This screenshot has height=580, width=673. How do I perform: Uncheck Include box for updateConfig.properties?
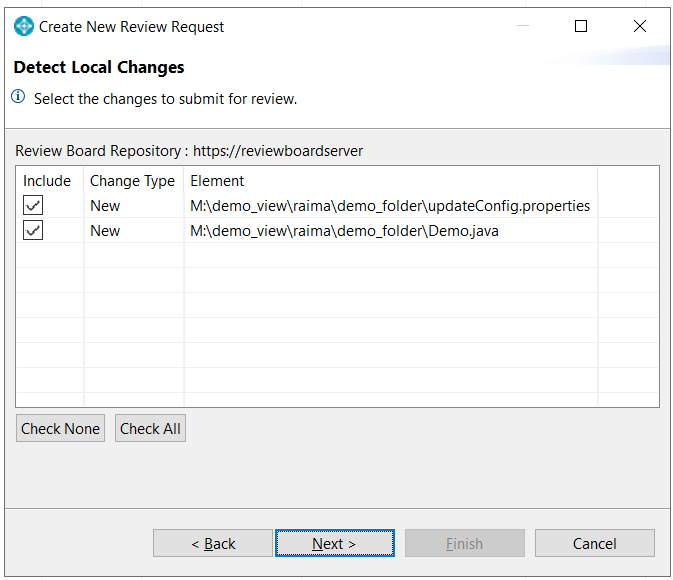click(33, 205)
